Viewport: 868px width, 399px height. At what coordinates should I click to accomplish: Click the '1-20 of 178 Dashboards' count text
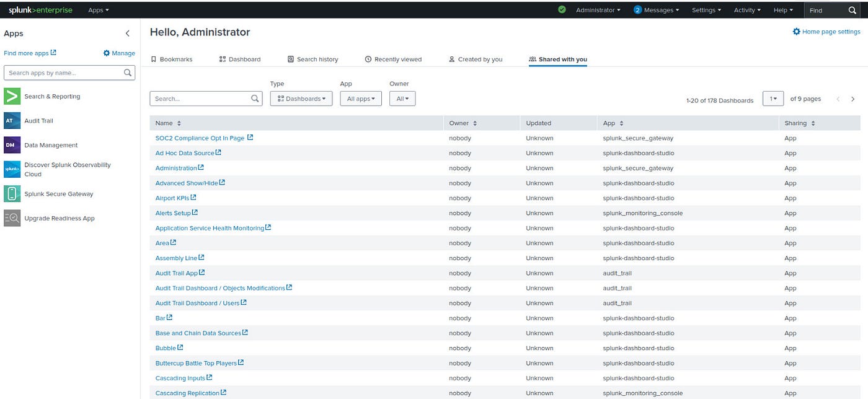(720, 100)
